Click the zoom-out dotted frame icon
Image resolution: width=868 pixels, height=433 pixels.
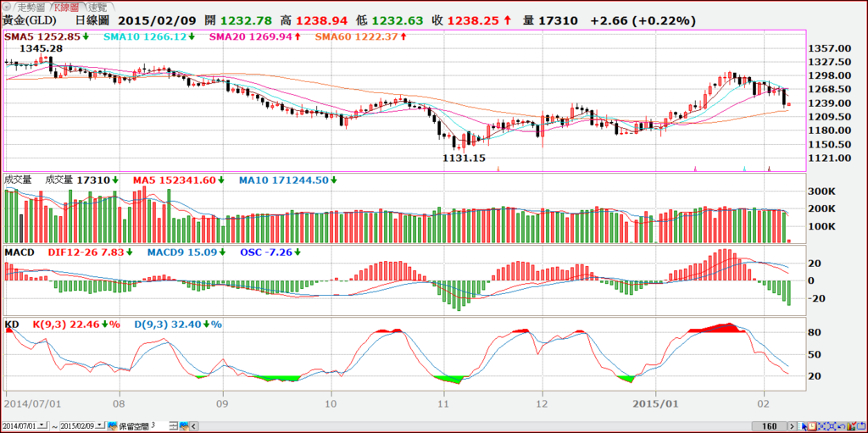pyautogui.click(x=832, y=426)
